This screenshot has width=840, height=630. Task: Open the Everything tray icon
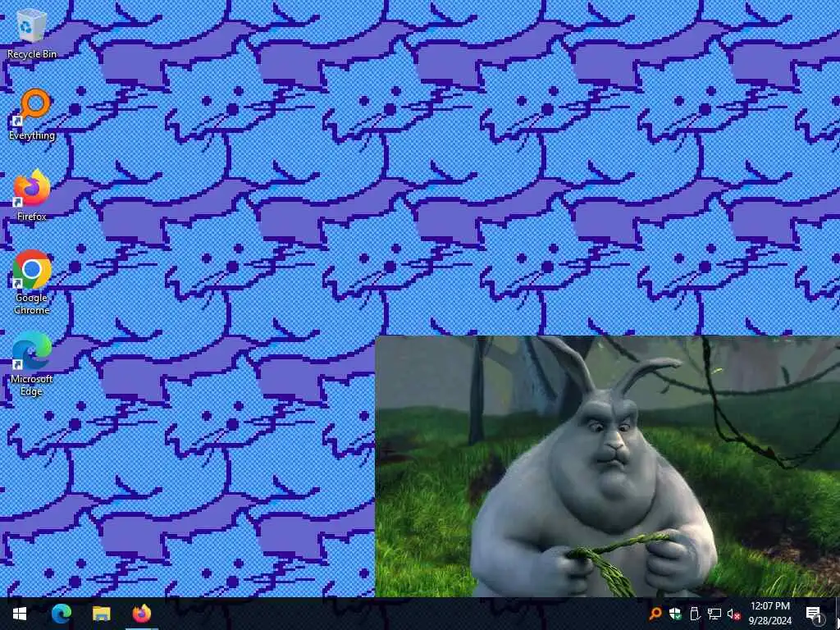coord(655,614)
